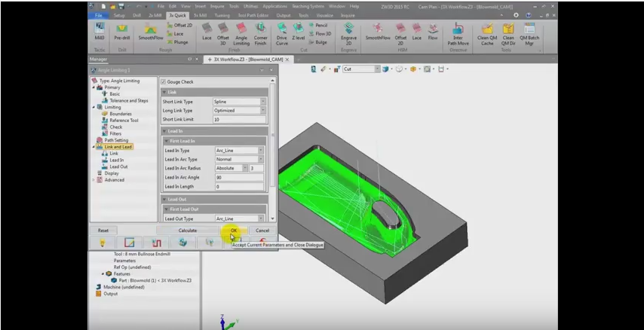The height and width of the screenshot is (330, 644).
Task: Select the Pre-drill operation icon
Action: pyautogui.click(x=121, y=32)
